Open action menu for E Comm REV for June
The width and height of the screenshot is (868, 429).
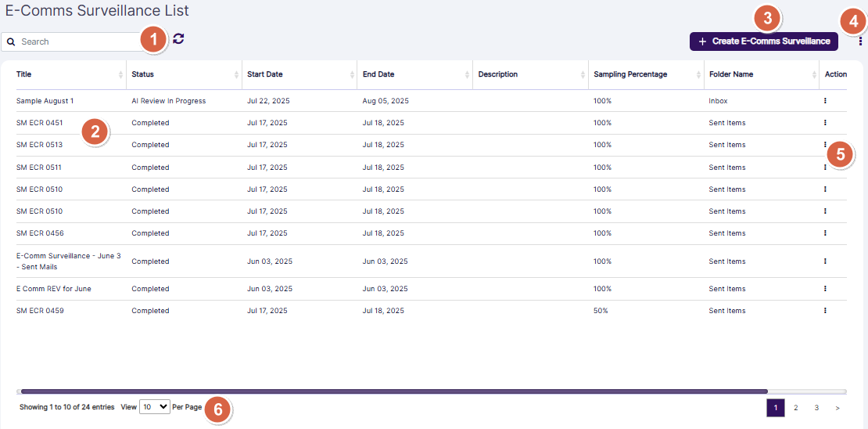(x=825, y=289)
